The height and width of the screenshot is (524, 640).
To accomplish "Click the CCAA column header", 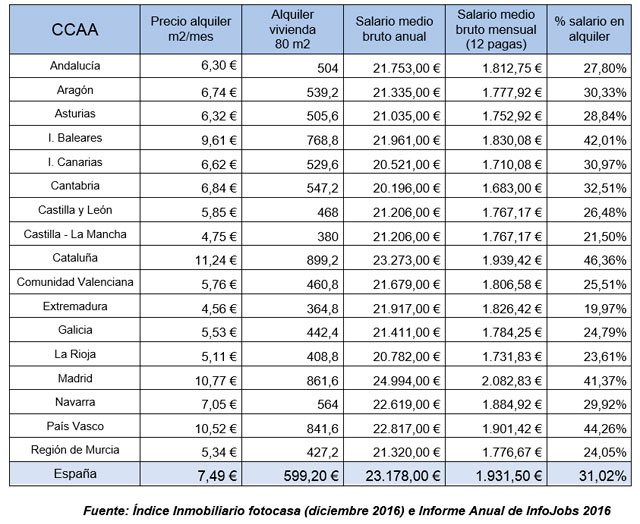I will click(x=74, y=29).
